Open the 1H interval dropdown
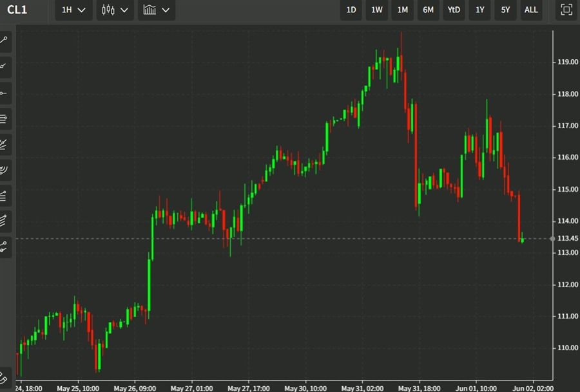The image size is (580, 392). 73,10
